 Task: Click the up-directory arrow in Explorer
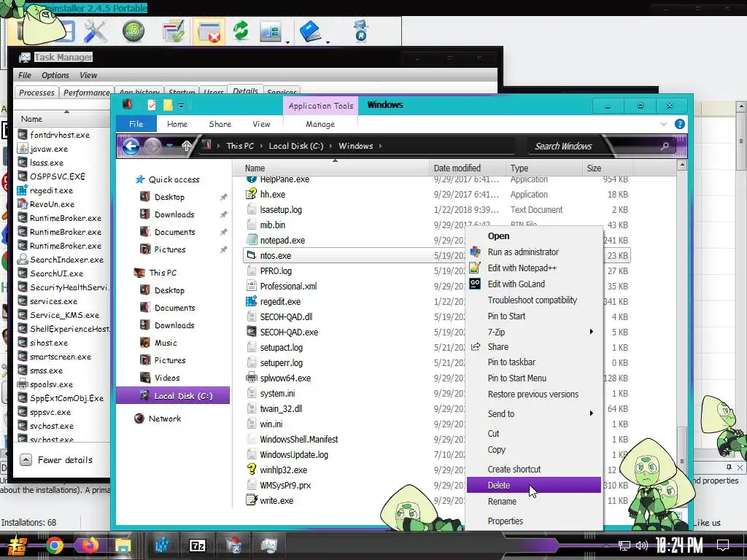click(x=187, y=146)
